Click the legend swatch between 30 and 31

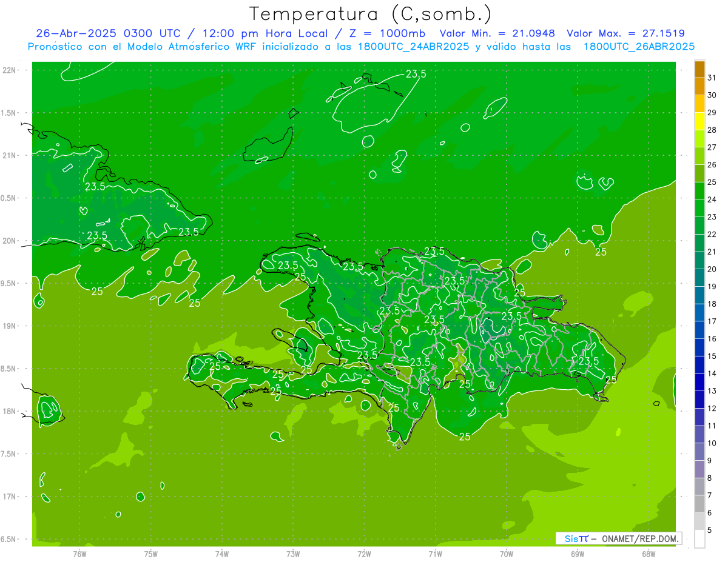pyautogui.click(x=699, y=86)
